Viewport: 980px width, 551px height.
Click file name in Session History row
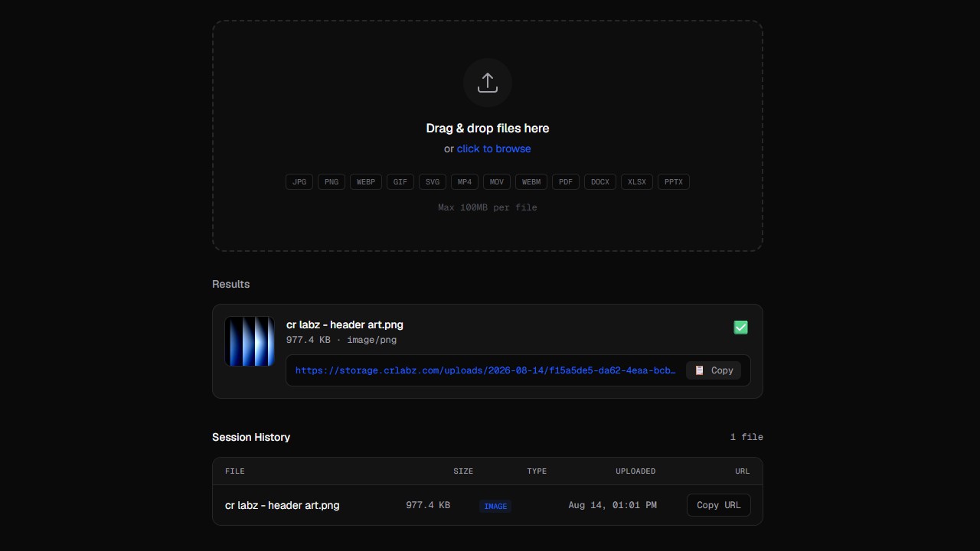point(283,505)
